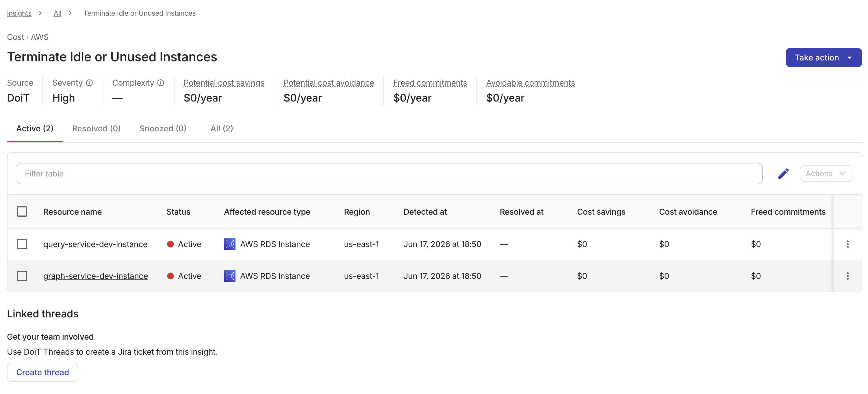This screenshot has width=868, height=394.
Task: Click breadcrumb chevron after All
Action: [x=70, y=13]
